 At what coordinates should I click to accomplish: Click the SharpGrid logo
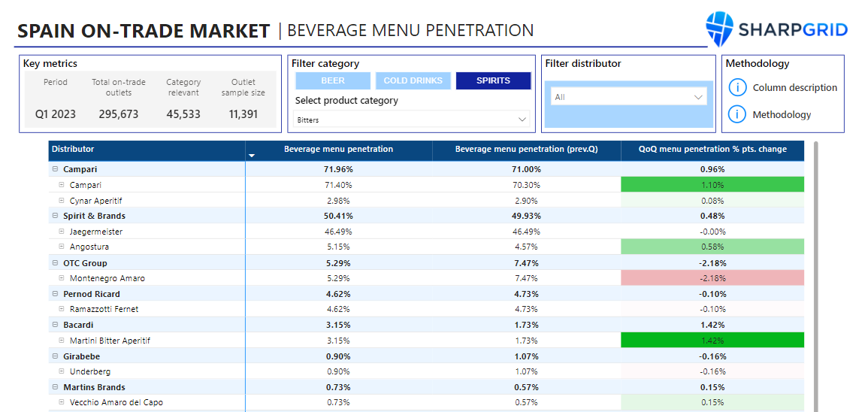tap(776, 29)
